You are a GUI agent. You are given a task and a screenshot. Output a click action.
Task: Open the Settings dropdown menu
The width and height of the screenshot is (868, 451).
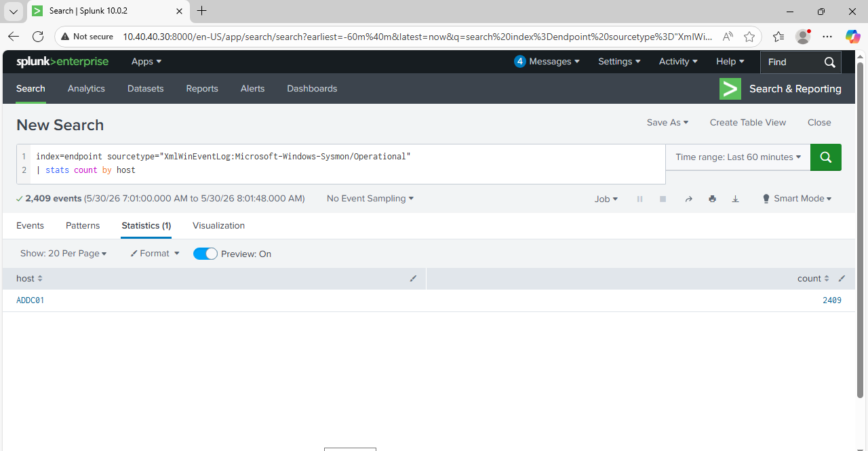(x=619, y=62)
